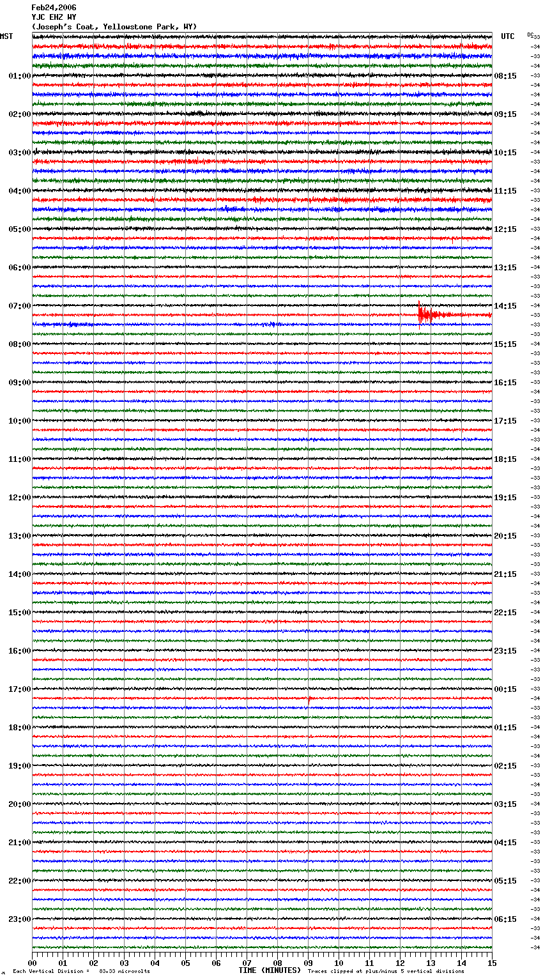
Task: Click the 22:15 UTC time label
Action: pyautogui.click(x=505, y=613)
